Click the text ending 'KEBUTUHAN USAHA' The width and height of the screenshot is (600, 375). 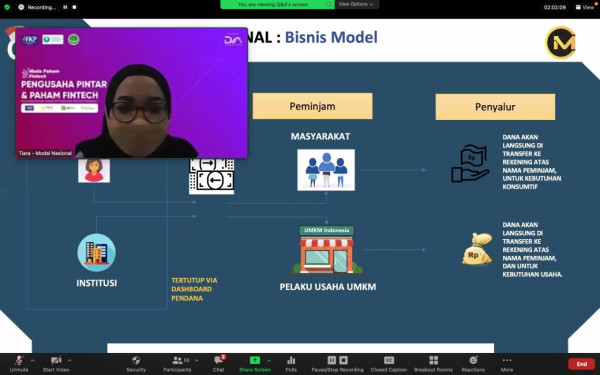pyautogui.click(x=532, y=249)
